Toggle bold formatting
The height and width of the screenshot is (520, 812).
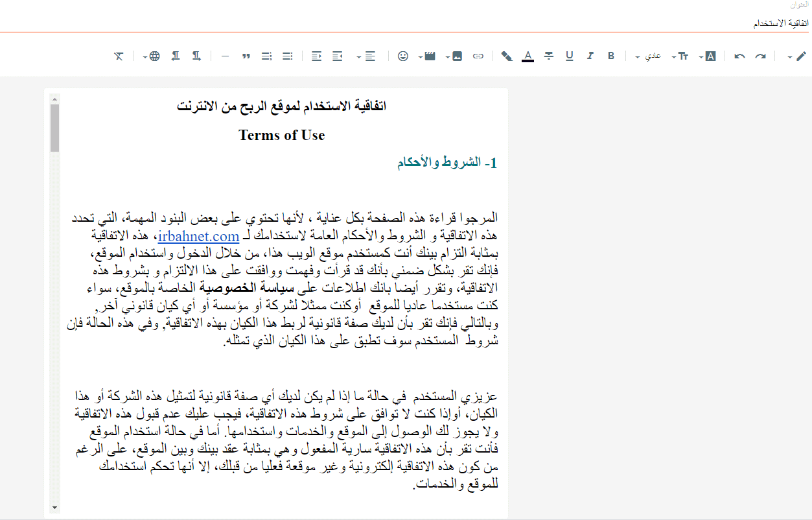610,56
